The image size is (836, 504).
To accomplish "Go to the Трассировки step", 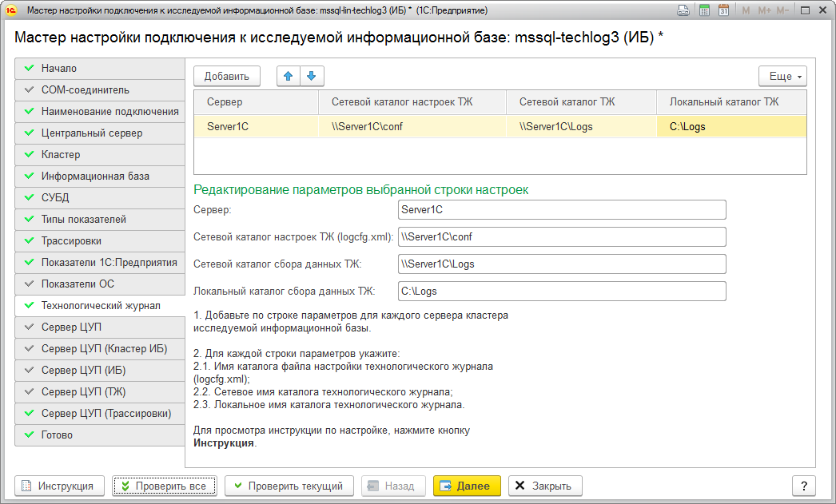I will [99, 240].
